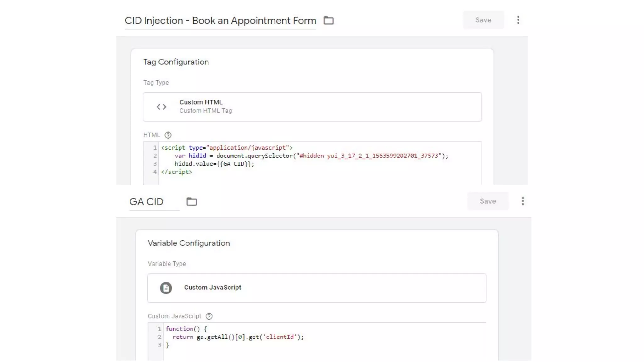
Task: Click hidId.value line in HTML code editor
Action: (214, 164)
